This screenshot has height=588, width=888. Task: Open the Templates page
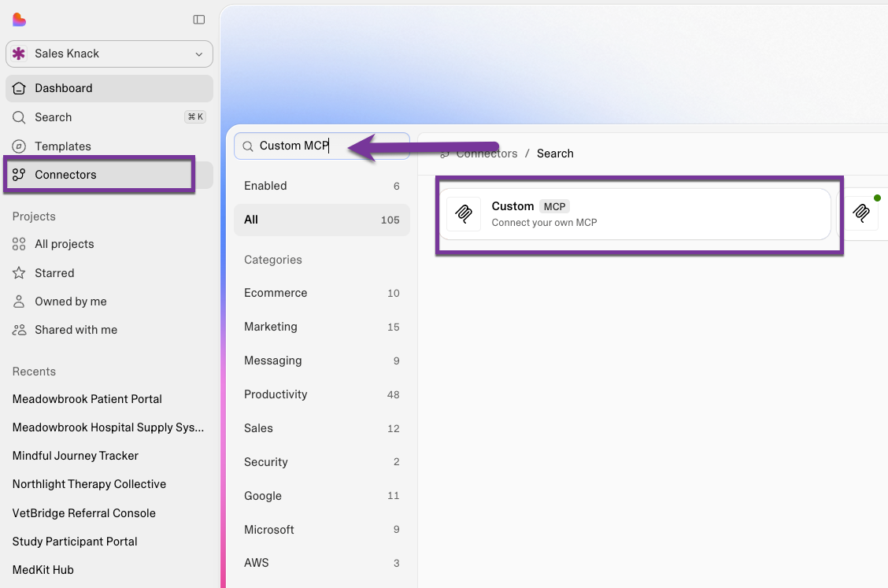(x=109, y=146)
